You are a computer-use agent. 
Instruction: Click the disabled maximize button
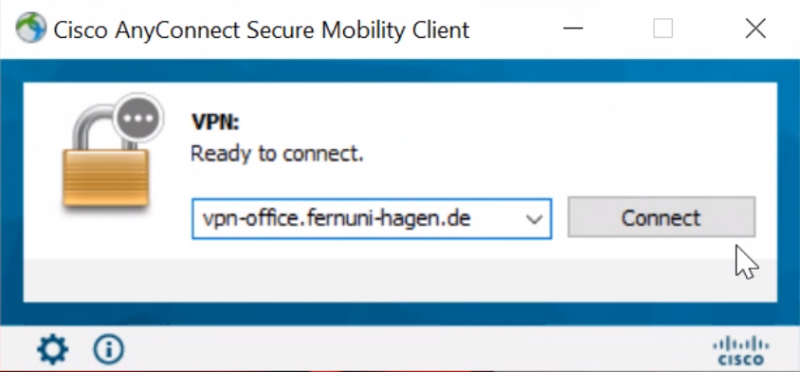663,29
